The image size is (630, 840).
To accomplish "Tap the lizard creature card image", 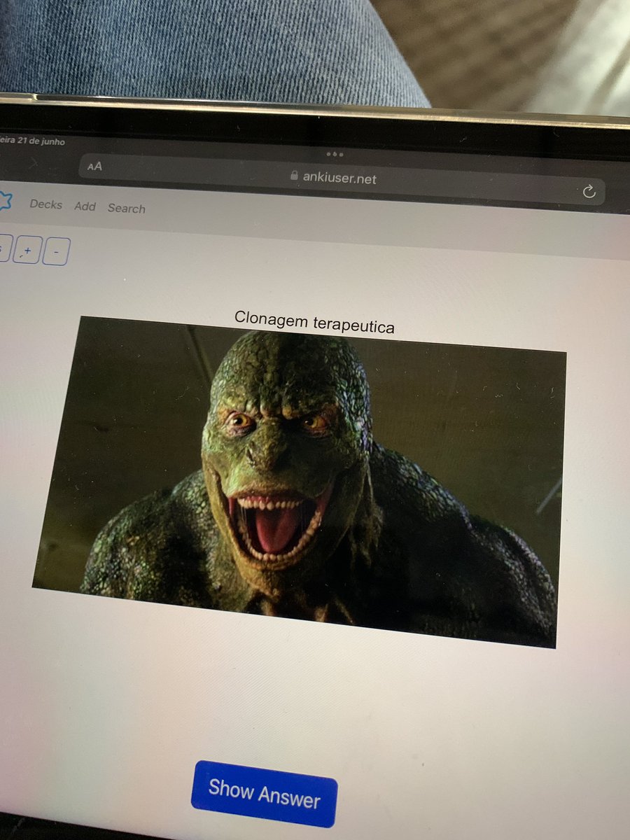I will pyautogui.click(x=298, y=482).
